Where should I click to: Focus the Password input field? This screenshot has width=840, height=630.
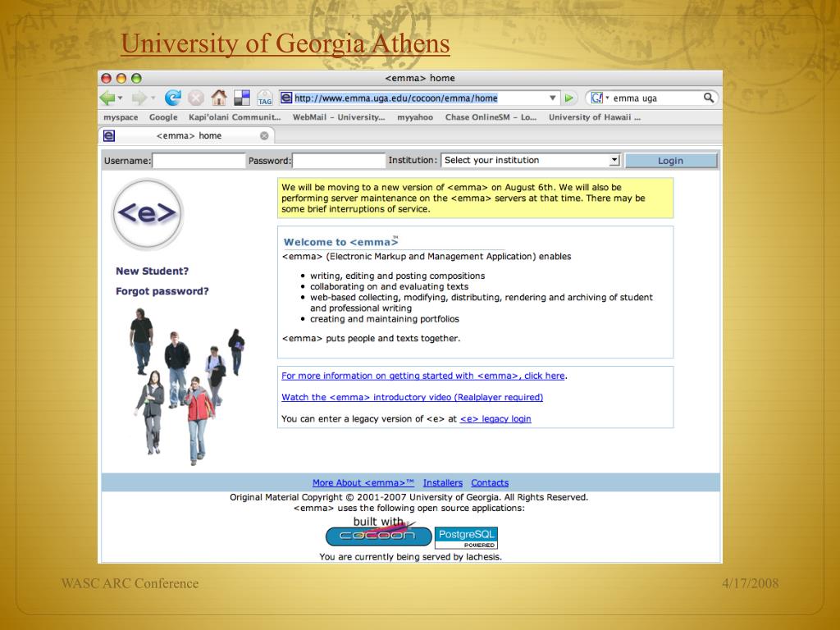[x=339, y=161]
